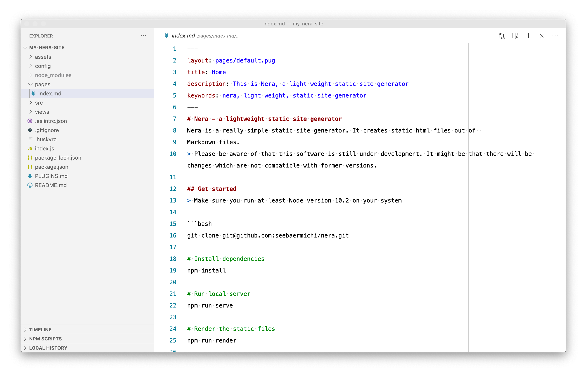Open Explorer views and more actions menu
The height and width of the screenshot is (375, 588).
[143, 36]
